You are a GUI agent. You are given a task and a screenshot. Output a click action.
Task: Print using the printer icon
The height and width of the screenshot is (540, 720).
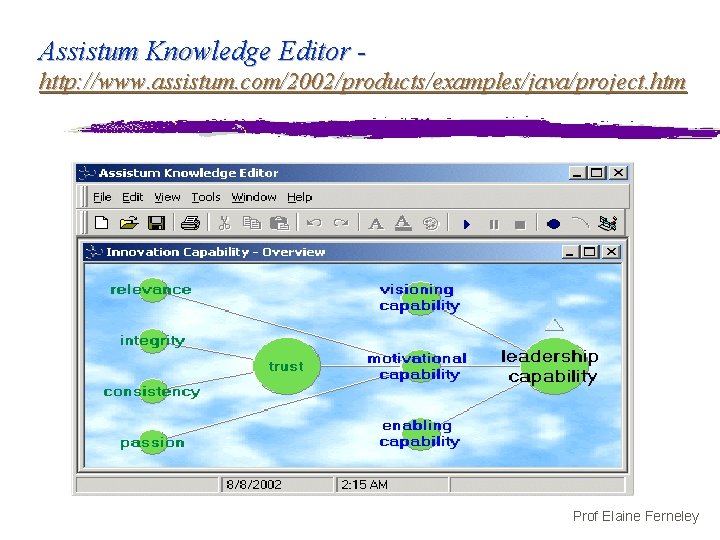click(x=190, y=223)
